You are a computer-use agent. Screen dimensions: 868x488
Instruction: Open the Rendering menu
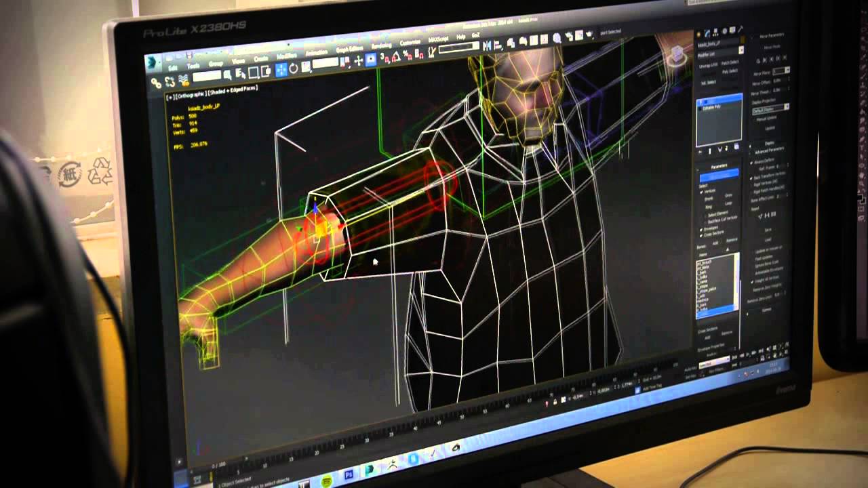click(381, 45)
